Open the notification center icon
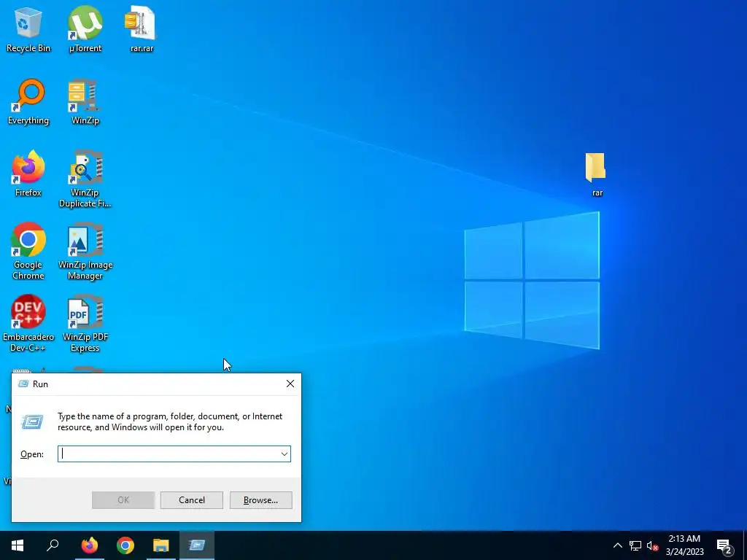The image size is (747, 560). click(x=724, y=545)
